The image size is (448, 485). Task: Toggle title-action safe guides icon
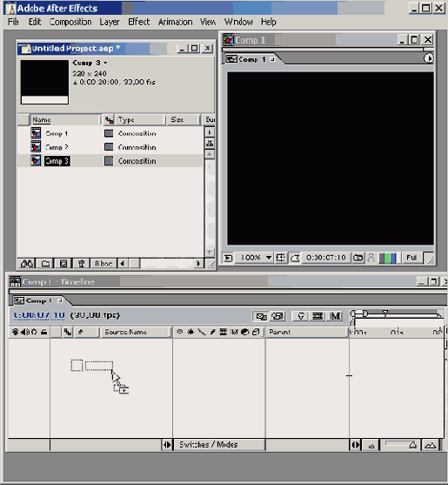pyautogui.click(x=280, y=258)
